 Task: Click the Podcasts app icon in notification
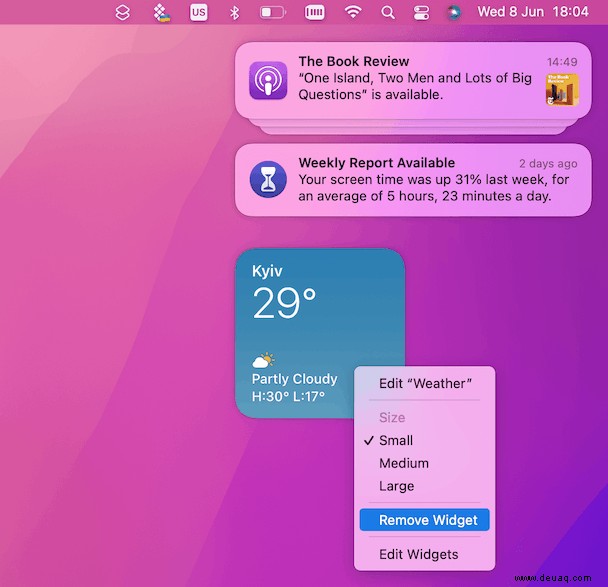pos(268,81)
